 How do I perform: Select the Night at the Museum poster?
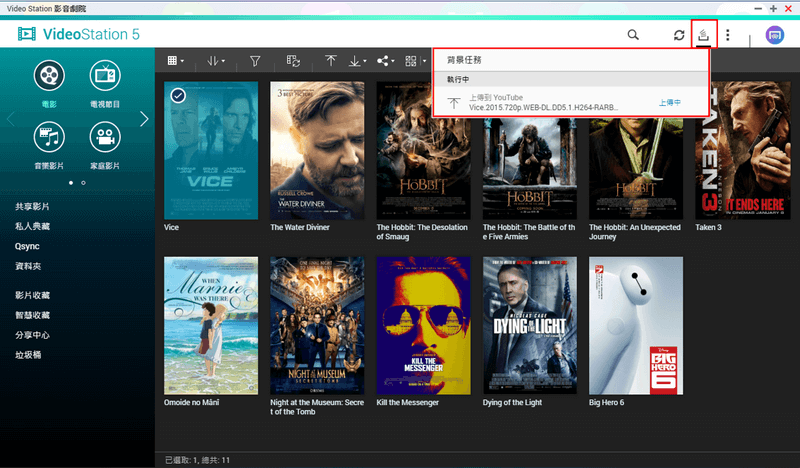(x=317, y=326)
